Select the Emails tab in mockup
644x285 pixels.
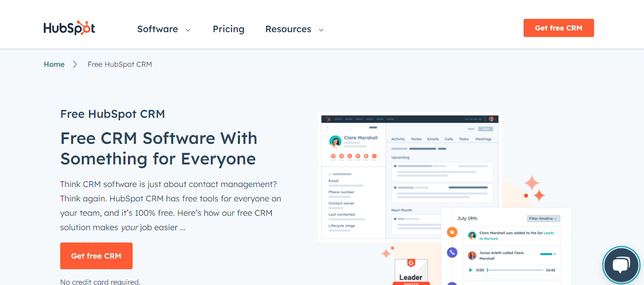point(433,139)
